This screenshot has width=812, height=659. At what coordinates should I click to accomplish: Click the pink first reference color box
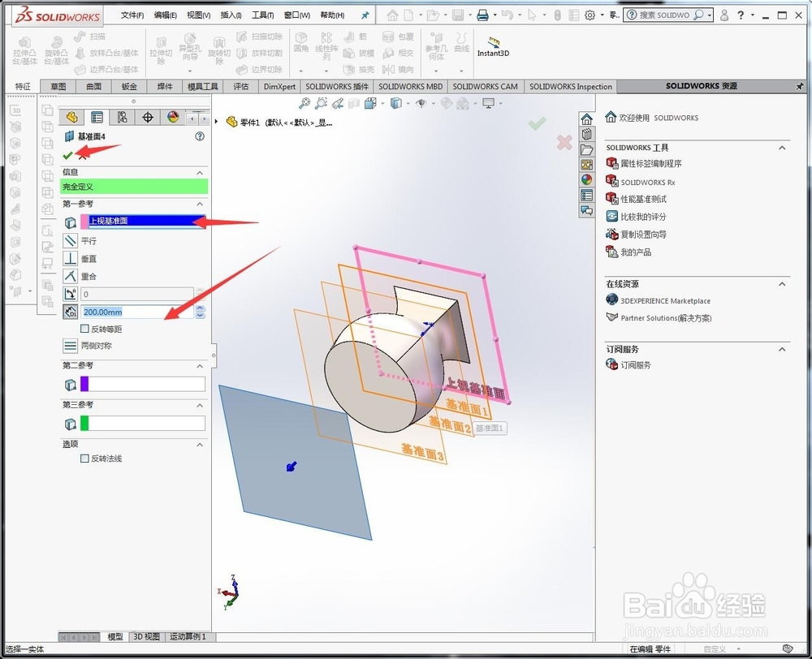point(84,222)
